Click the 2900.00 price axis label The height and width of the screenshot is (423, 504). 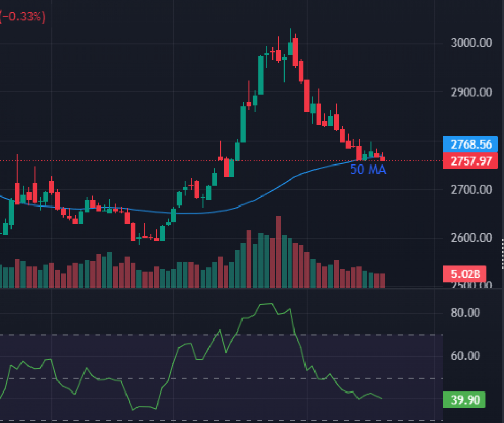click(x=471, y=92)
